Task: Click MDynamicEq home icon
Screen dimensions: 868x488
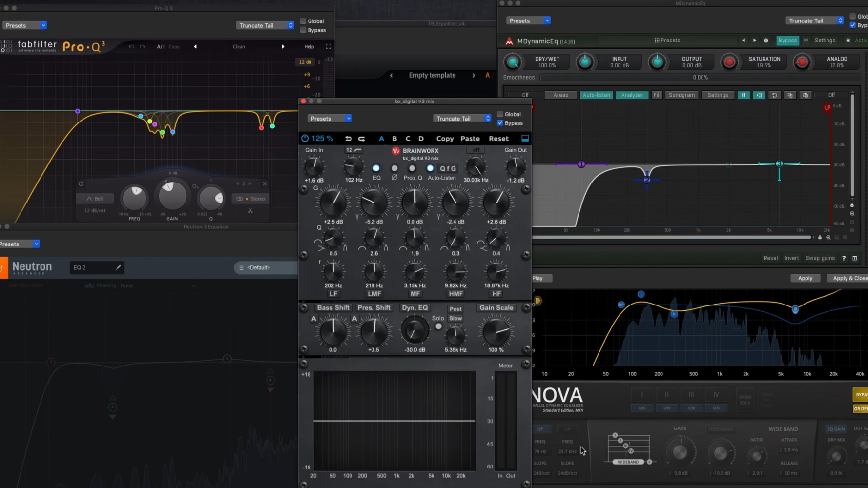Action: [x=848, y=41]
